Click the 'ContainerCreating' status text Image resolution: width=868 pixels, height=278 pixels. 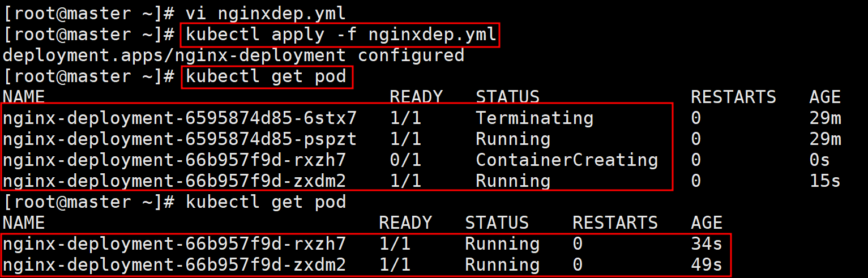567,160
